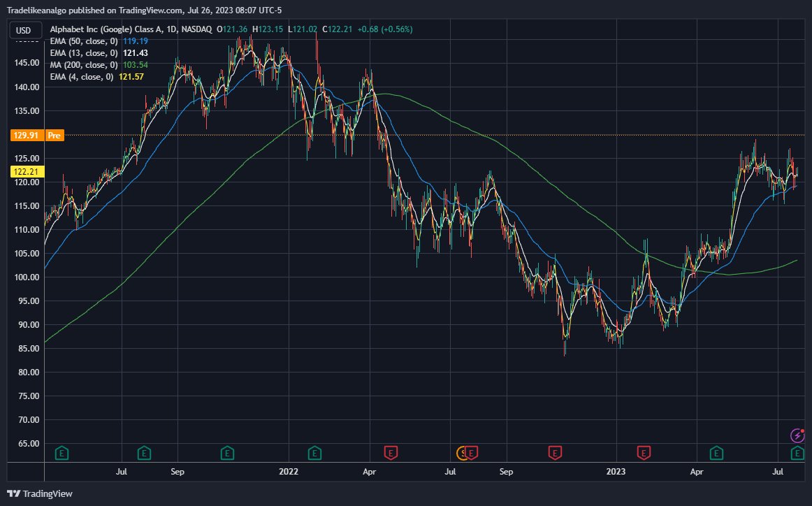Open the orange S split marker

click(x=463, y=453)
